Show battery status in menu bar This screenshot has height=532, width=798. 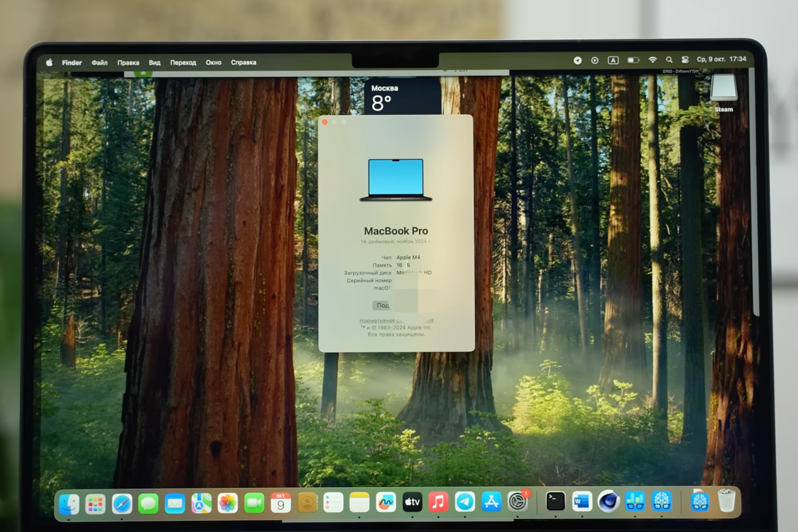pyautogui.click(x=633, y=60)
